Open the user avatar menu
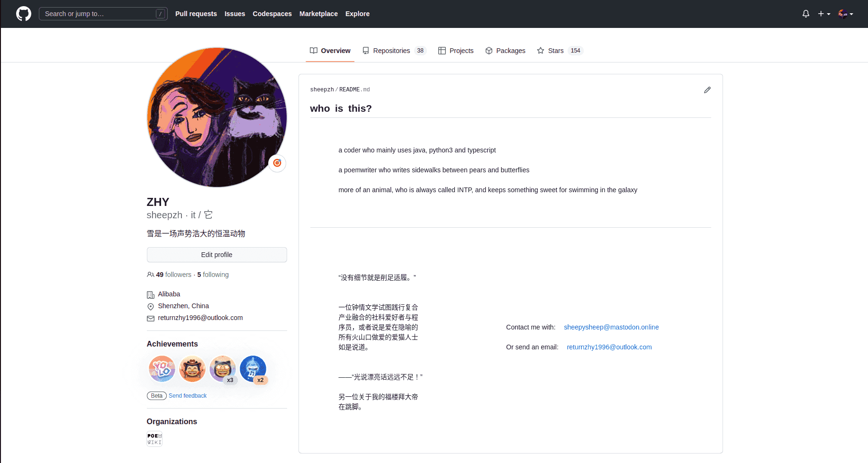Viewport: 868px width, 463px height. (x=845, y=14)
